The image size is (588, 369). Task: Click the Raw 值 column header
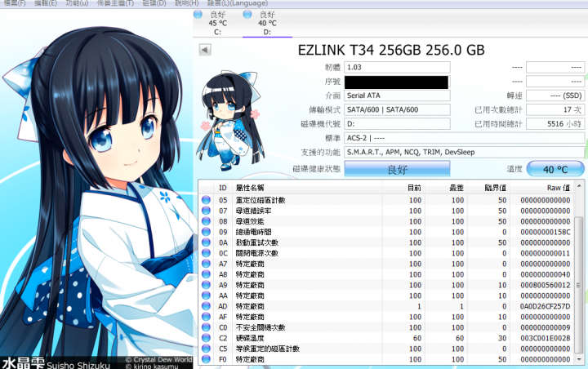pyautogui.click(x=542, y=188)
